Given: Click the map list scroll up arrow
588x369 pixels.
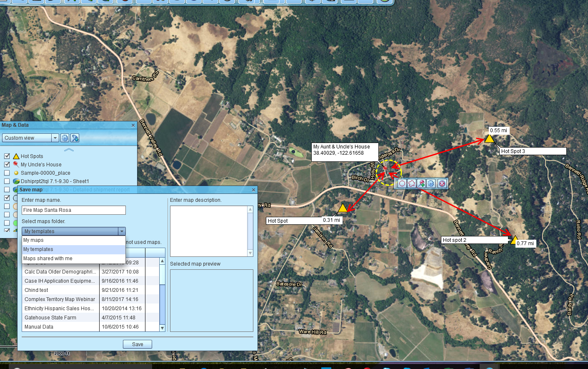Looking at the screenshot, I should [163, 261].
